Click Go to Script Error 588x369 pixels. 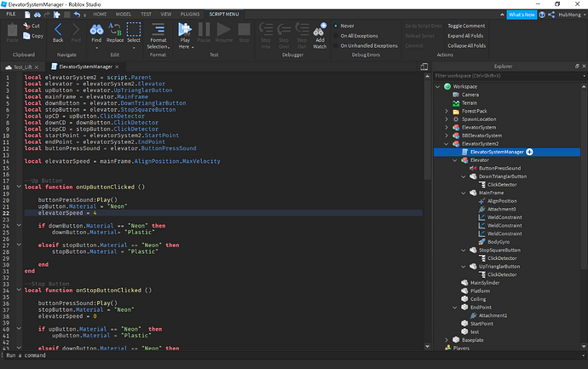coord(424,26)
